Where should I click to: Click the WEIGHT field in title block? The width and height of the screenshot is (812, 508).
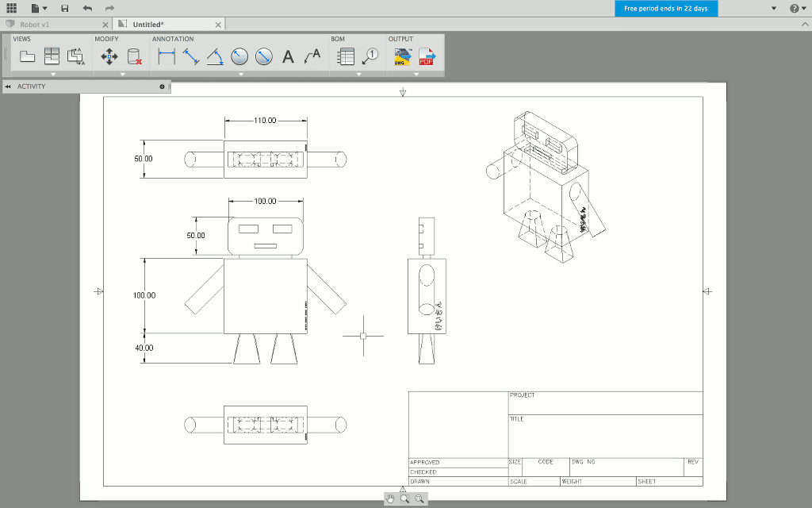pyautogui.click(x=598, y=482)
